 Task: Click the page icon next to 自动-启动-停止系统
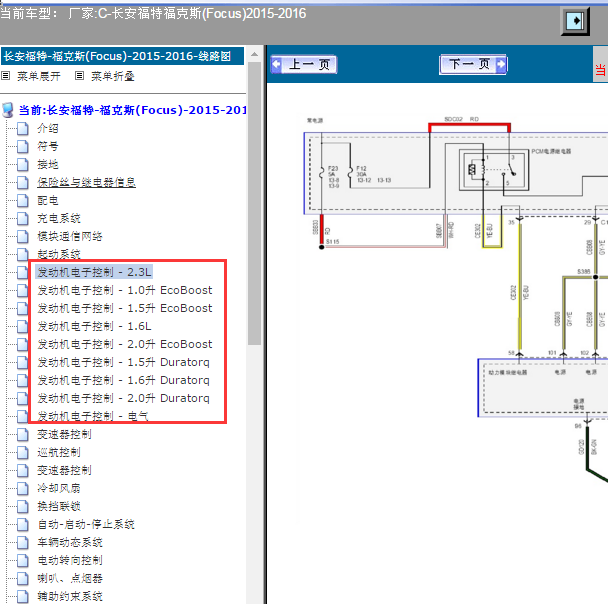tap(23, 525)
